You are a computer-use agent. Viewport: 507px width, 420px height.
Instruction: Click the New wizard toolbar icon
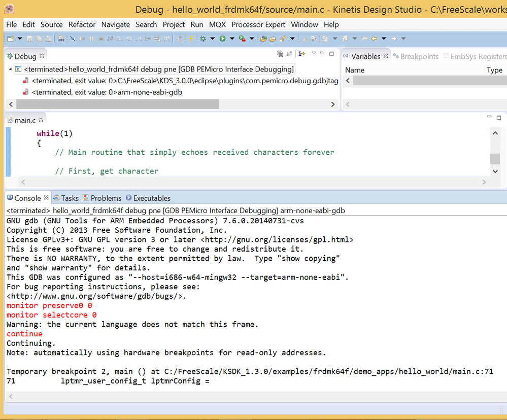click(x=10, y=39)
